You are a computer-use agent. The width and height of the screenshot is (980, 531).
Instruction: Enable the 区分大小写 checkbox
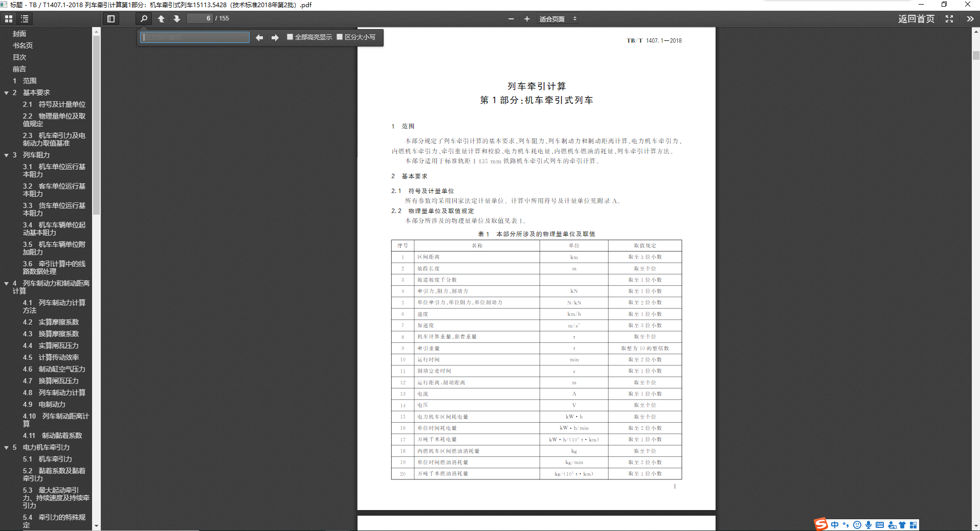click(x=340, y=37)
